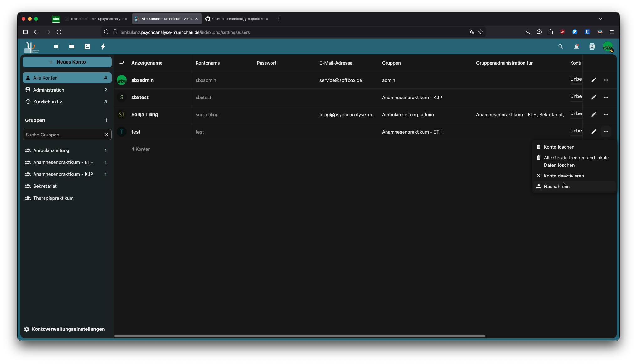Open the Dashboard icon in header
This screenshot has height=364, width=637.
(56, 46)
